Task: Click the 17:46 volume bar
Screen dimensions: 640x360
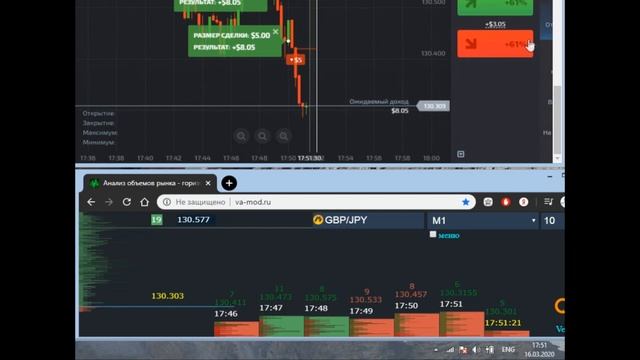Action: [x=236, y=329]
